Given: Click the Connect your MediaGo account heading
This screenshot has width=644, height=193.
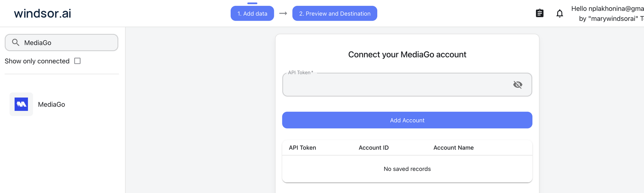Looking at the screenshot, I should [x=407, y=55].
